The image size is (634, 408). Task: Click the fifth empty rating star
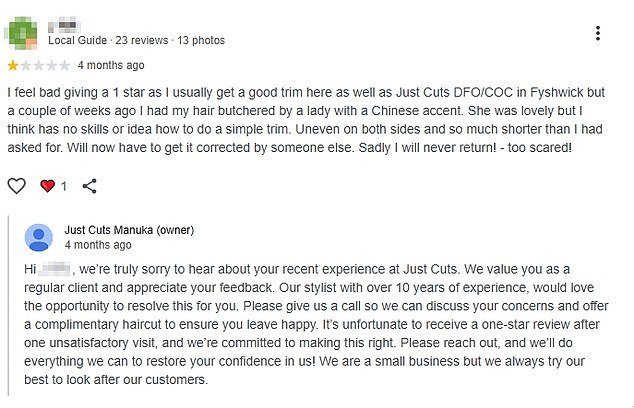65,66
